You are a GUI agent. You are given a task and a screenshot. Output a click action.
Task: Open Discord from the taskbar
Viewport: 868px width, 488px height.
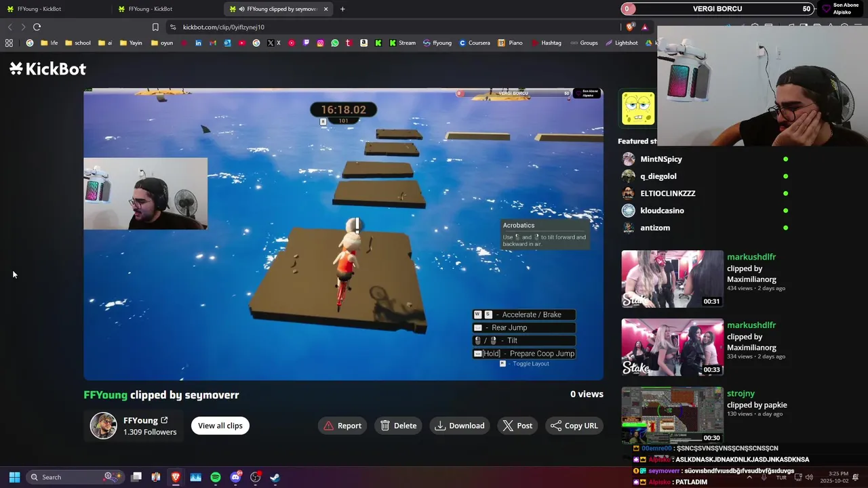[235, 477]
